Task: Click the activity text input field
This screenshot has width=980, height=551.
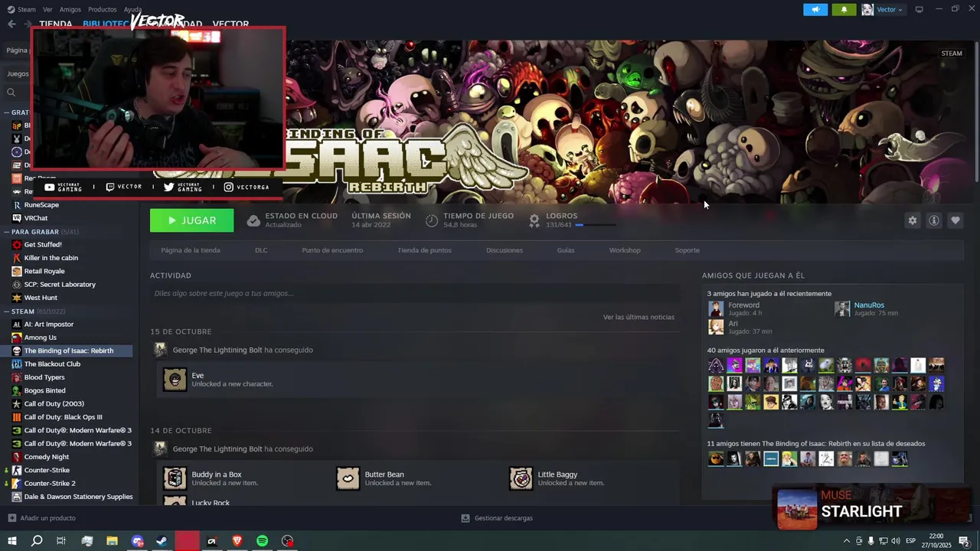Action: (415, 293)
